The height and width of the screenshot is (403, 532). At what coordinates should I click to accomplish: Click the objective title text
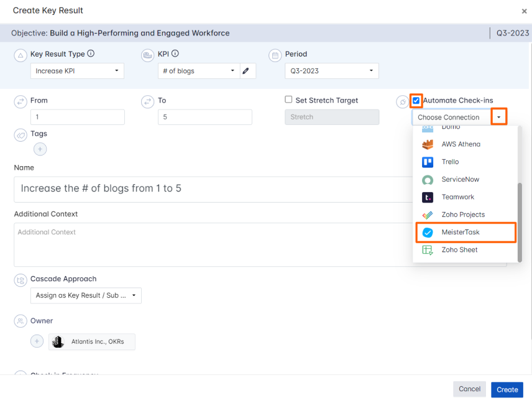click(x=140, y=33)
